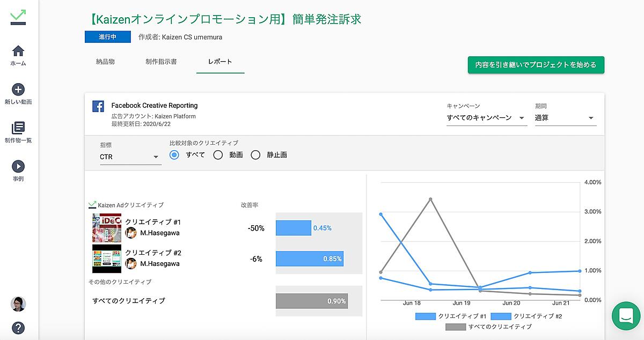Image resolution: width=644 pixels, height=340 pixels.
Task: Open the creations list icon
Action: pyautogui.click(x=18, y=128)
